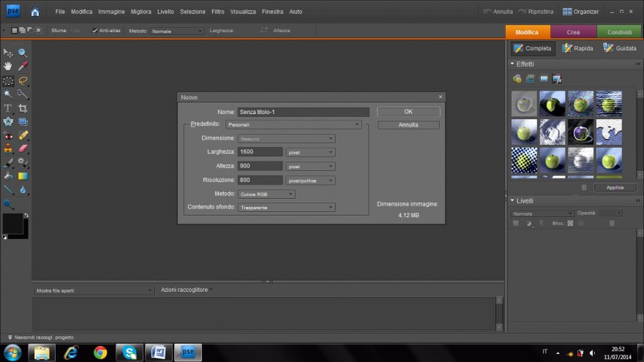This screenshot has height=362, width=644.
Task: Switch to the Crea tab
Action: 573,32
